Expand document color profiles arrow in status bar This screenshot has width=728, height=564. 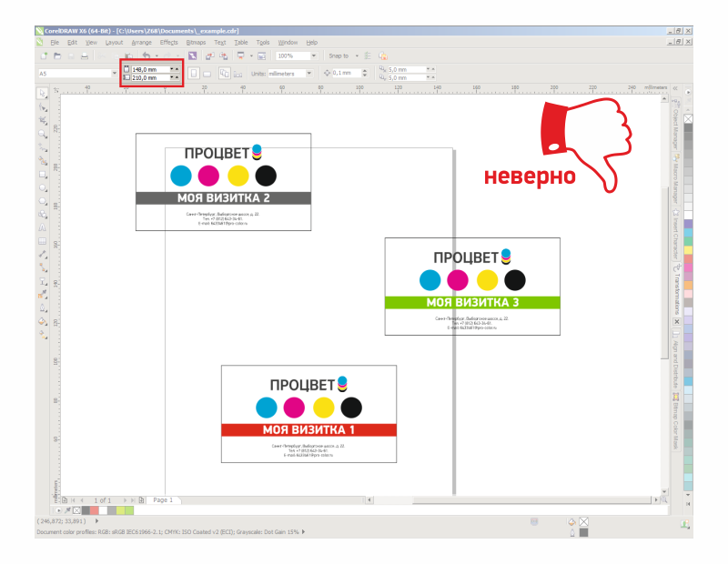click(304, 532)
